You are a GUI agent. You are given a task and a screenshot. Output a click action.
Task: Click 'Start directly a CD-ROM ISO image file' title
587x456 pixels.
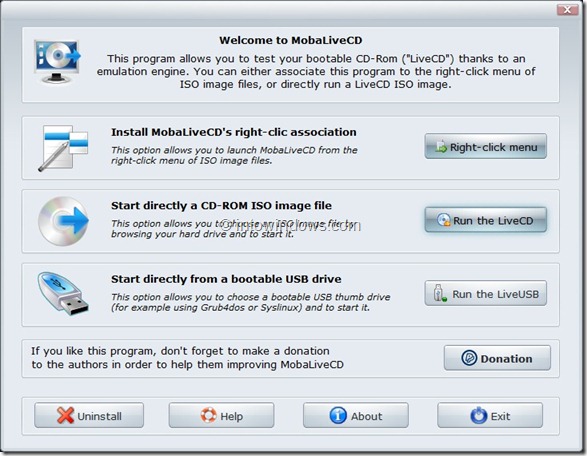coord(221,206)
